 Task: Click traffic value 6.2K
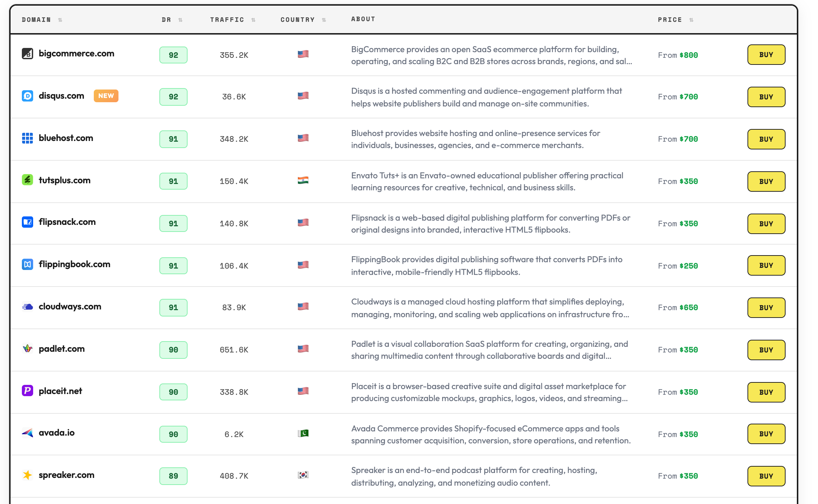tap(234, 435)
